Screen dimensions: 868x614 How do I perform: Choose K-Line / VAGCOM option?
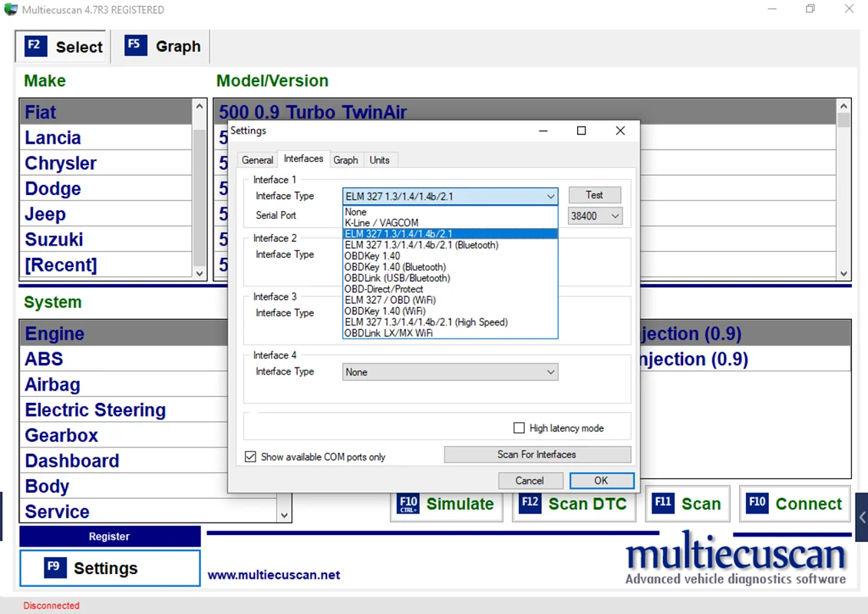(450, 223)
